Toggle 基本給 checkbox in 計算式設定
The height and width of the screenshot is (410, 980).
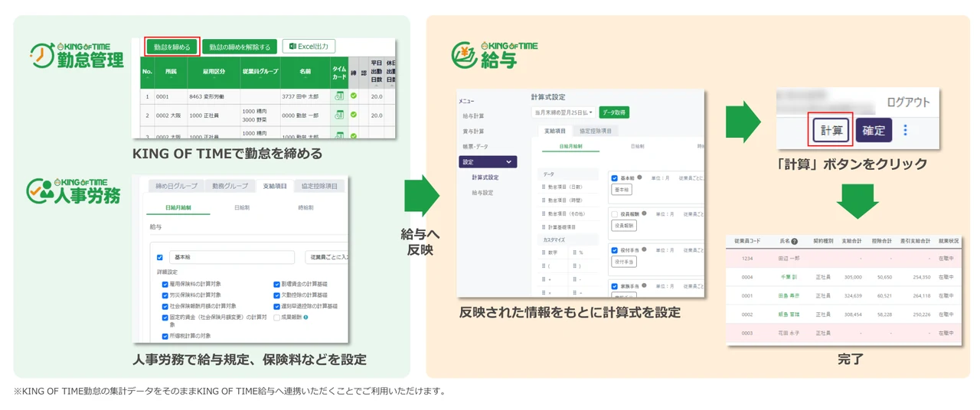click(614, 177)
